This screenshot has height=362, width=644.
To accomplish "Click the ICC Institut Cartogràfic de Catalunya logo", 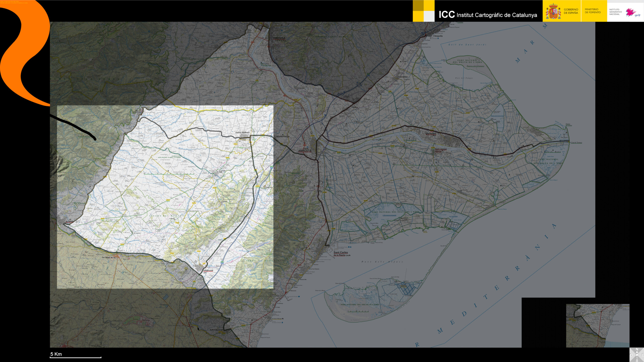I will [x=488, y=15].
